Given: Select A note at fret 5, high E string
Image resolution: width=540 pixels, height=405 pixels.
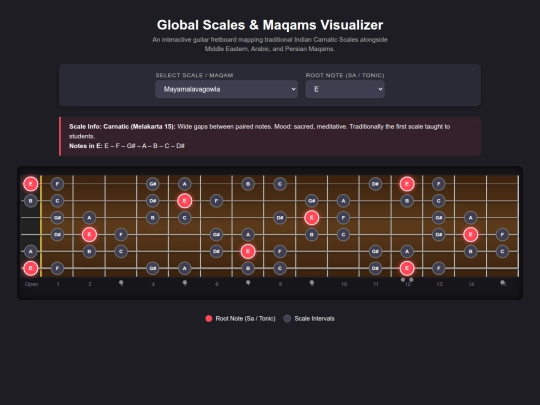Looking at the screenshot, I should coord(185,184).
